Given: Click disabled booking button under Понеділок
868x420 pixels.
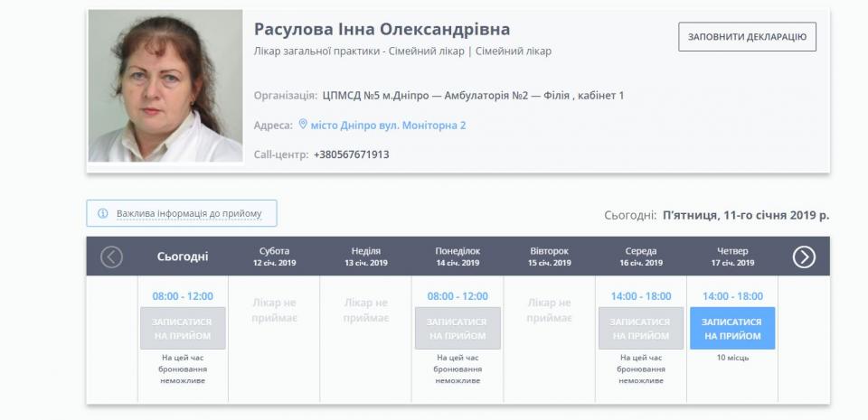Looking at the screenshot, I should pos(457,329).
